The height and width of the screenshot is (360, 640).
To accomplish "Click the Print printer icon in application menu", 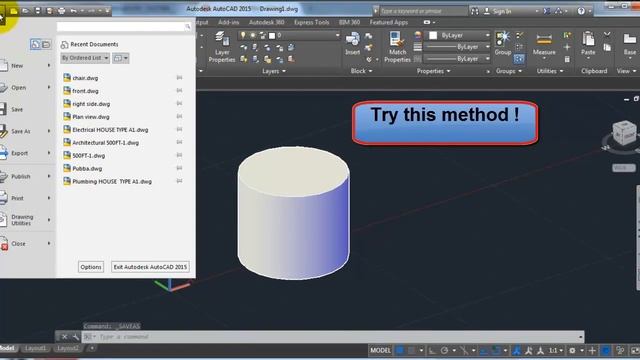I will click(x=3, y=198).
